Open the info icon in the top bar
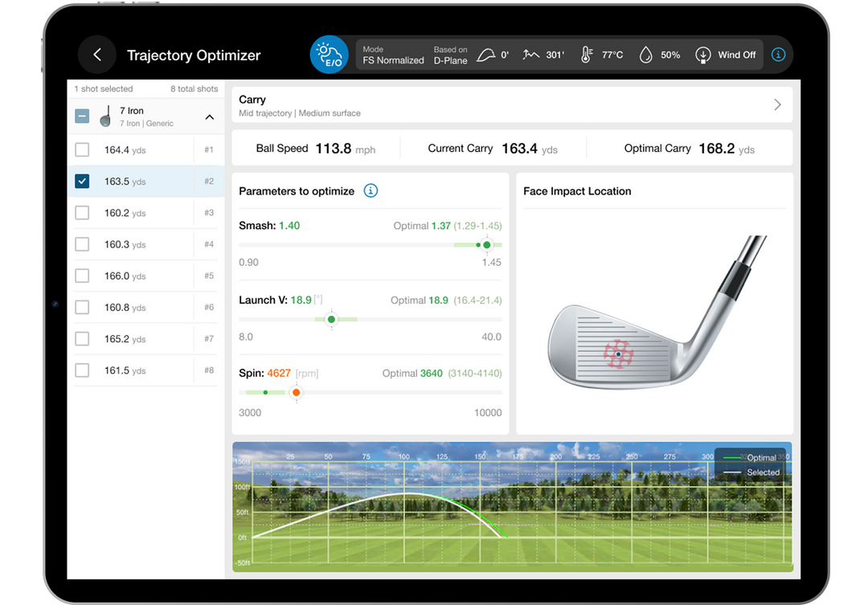The image size is (868, 605). coord(777,54)
